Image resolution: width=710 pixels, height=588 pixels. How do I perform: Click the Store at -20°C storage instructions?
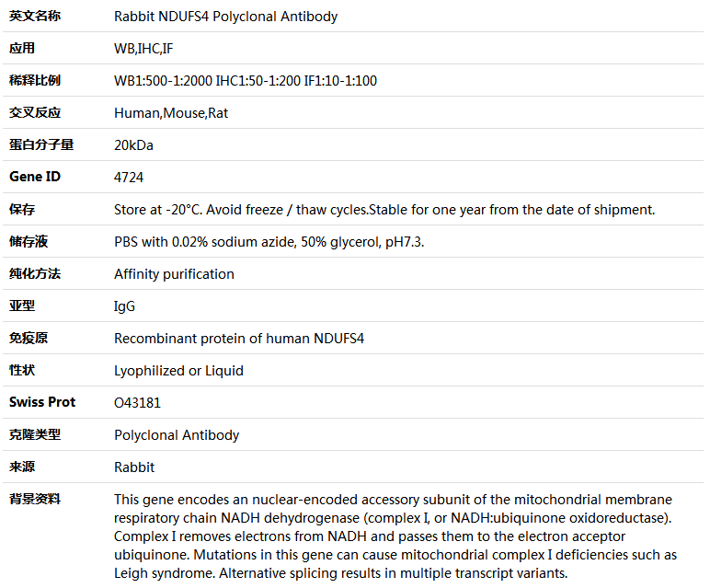pos(384,209)
